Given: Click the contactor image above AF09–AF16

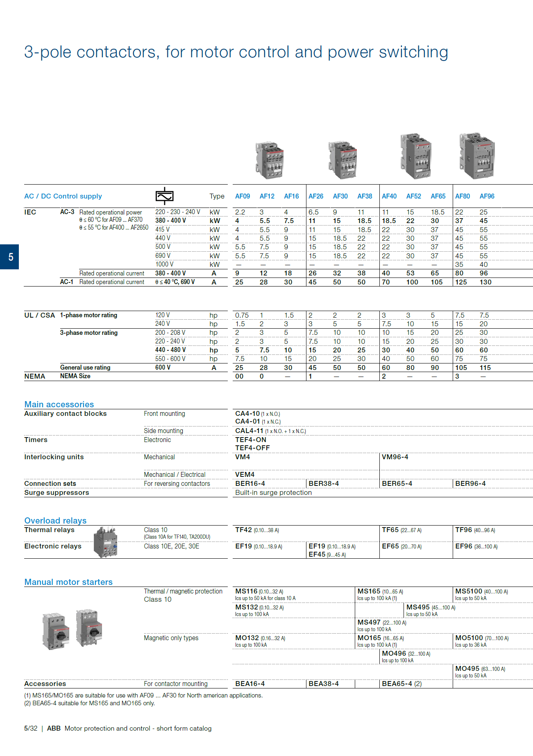Looking at the screenshot, I should point(269,160).
